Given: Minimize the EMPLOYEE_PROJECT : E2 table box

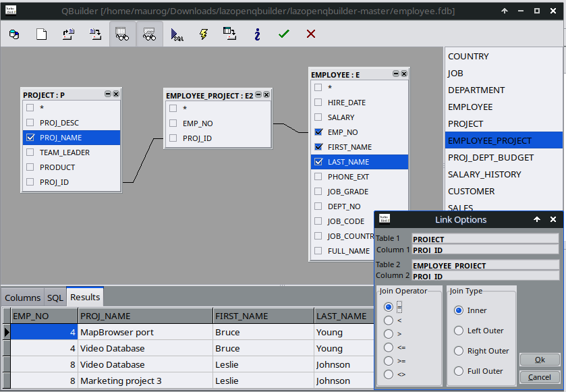Looking at the screenshot, I should (x=258, y=94).
